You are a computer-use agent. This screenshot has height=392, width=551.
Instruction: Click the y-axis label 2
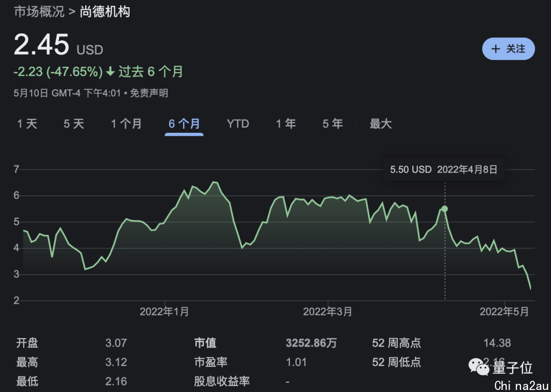pos(16,301)
